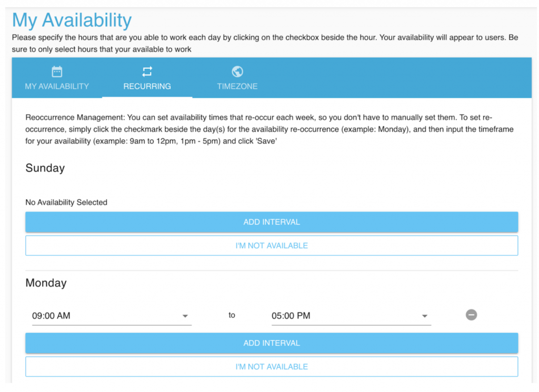This screenshot has width=539, height=392.
Task: Click the calendar icon above My Availability
Action: pos(57,72)
